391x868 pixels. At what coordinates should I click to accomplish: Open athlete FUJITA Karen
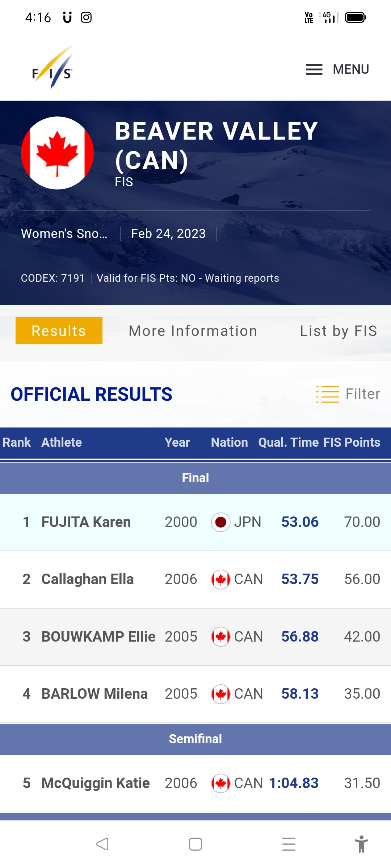click(86, 522)
